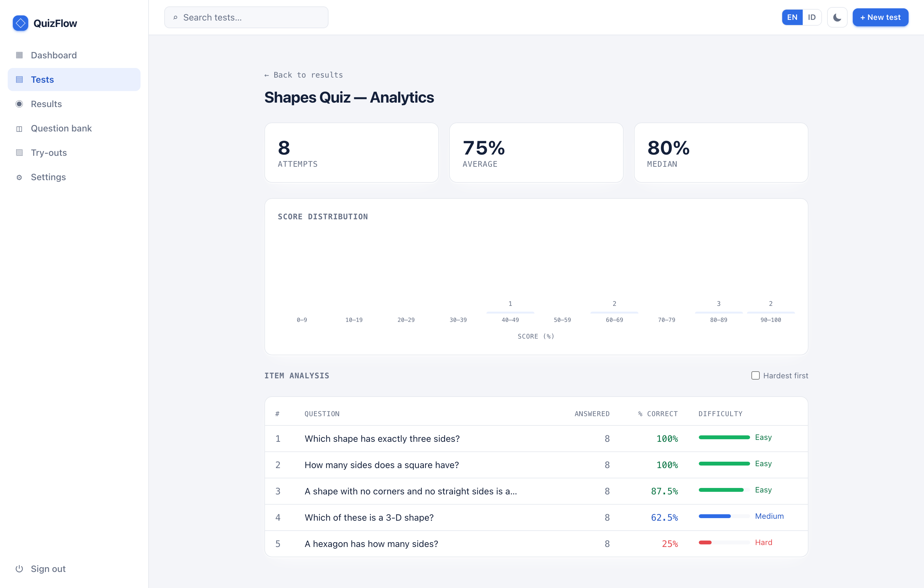Click the SCORE DISTRIBUTION heading

click(323, 217)
